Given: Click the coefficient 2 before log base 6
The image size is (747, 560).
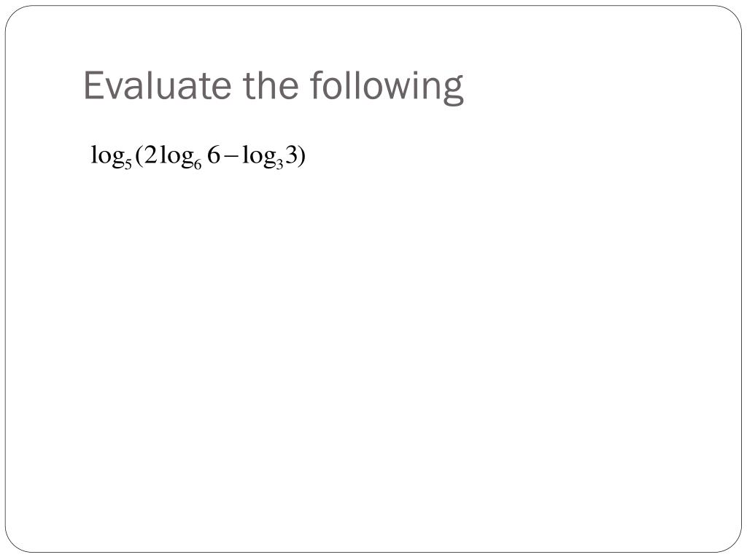Looking at the screenshot, I should 150,155.
